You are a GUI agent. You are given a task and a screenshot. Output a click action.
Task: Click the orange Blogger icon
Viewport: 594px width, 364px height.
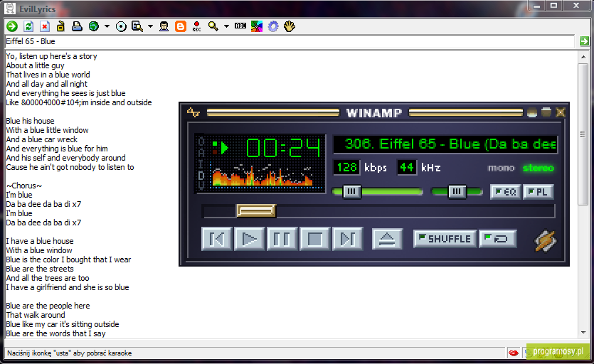(x=181, y=26)
